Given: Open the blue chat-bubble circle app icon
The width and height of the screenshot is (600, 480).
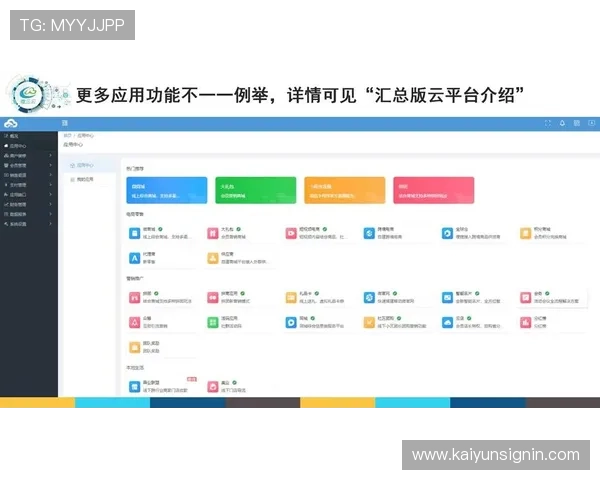Looking at the screenshot, I should pyautogui.click(x=291, y=322).
